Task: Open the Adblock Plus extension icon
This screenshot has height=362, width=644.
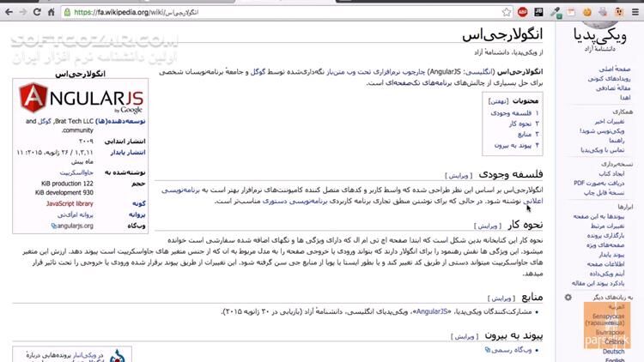Action: 522,12
